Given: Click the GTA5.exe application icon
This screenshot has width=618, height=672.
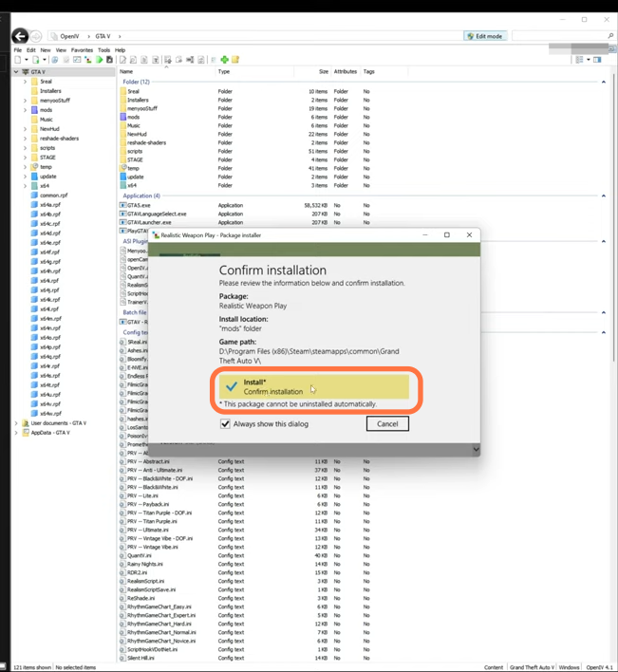Looking at the screenshot, I should click(x=122, y=205).
